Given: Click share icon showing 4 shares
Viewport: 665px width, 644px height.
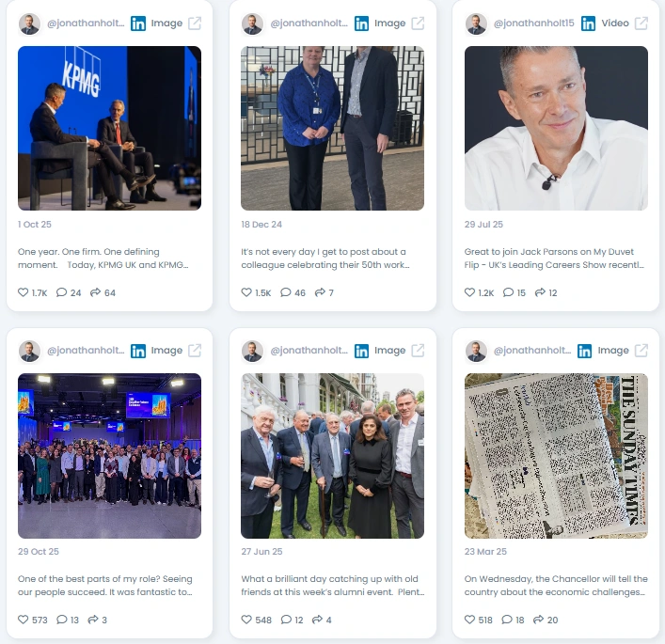Looking at the screenshot, I should coord(317,620).
